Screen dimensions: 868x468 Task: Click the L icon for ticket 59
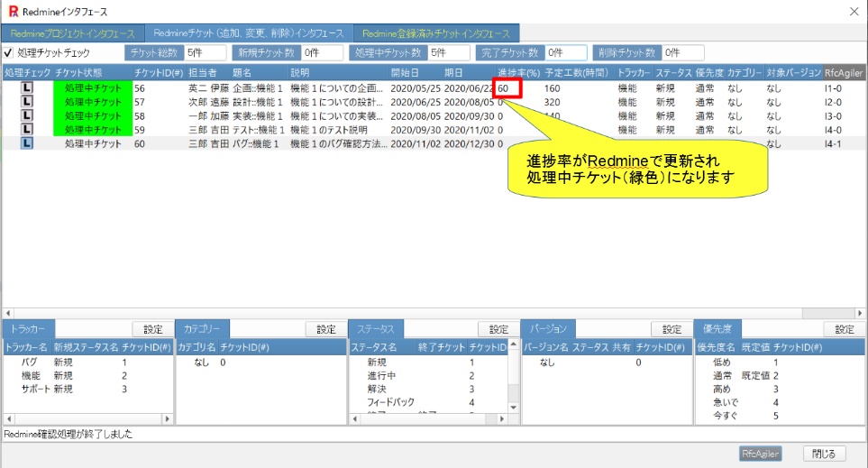click(x=26, y=129)
